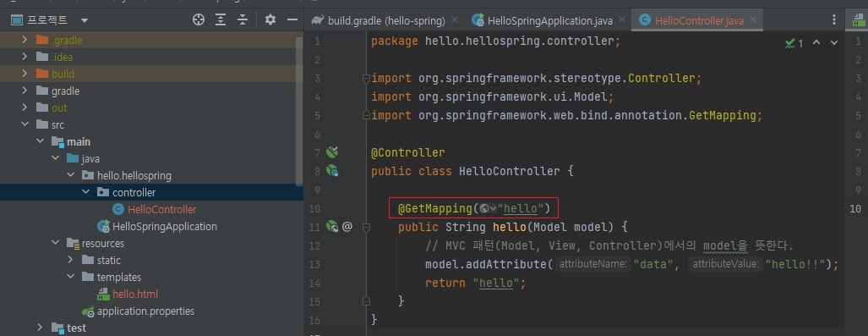Viewport: 868px width, 336px height.
Task: Open URL globe dropdown in GetMapping
Action: tap(488, 208)
